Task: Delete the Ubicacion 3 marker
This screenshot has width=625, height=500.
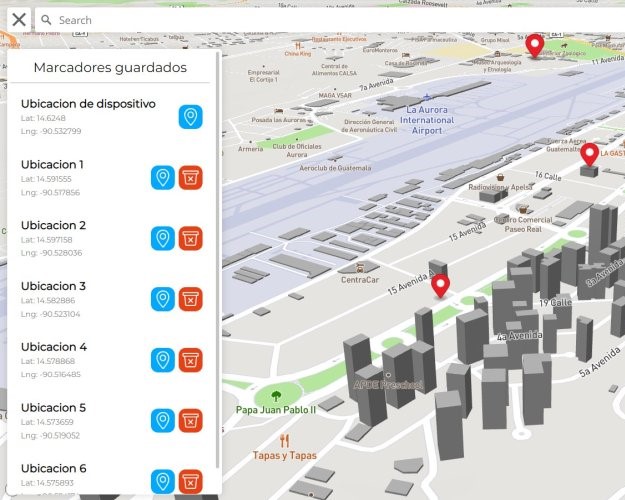Action: (190, 299)
